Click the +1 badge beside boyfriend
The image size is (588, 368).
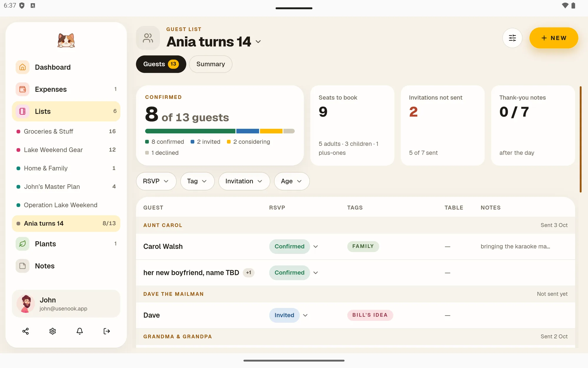248,273
